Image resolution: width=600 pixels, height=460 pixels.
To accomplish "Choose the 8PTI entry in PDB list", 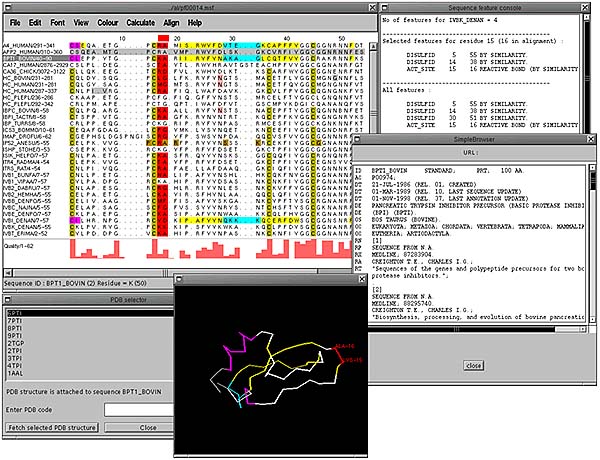I will point(14,327).
